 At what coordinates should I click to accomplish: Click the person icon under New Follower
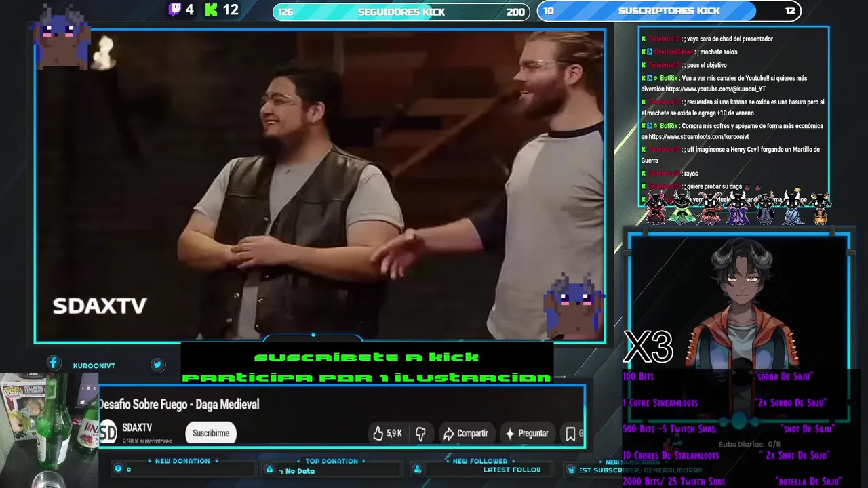[x=417, y=470]
